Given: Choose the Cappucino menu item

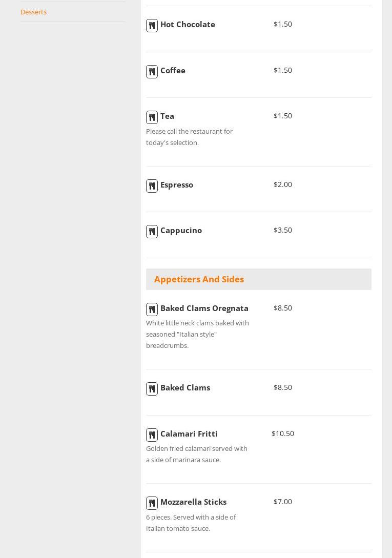Looking at the screenshot, I should (x=181, y=231).
